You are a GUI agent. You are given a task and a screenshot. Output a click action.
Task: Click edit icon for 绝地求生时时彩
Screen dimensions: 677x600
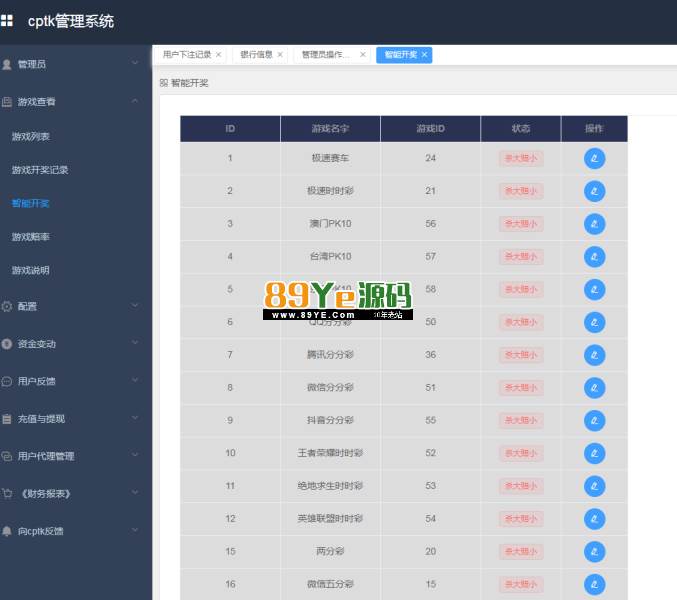594,486
